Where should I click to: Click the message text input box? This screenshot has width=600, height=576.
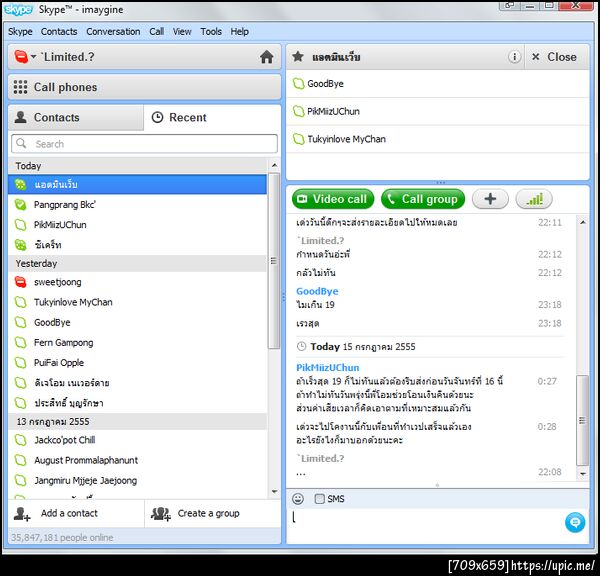425,525
